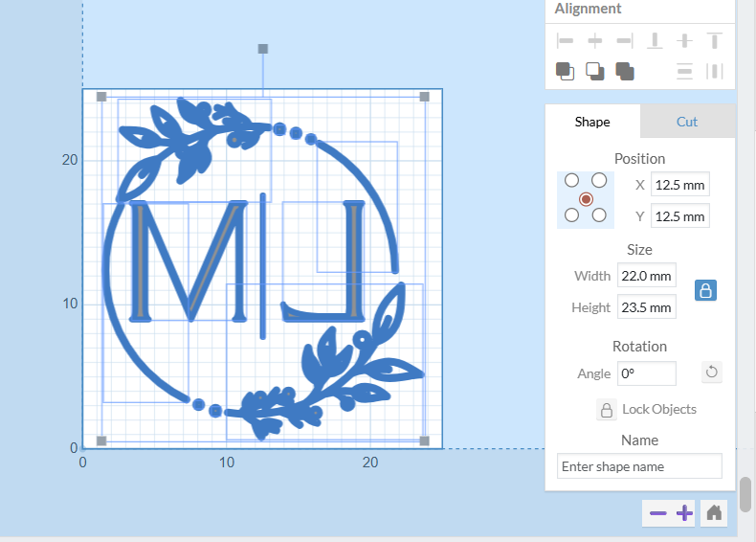Reset rotation with the circular arrow icon
Screen dimensions: 756x542
(x=711, y=373)
